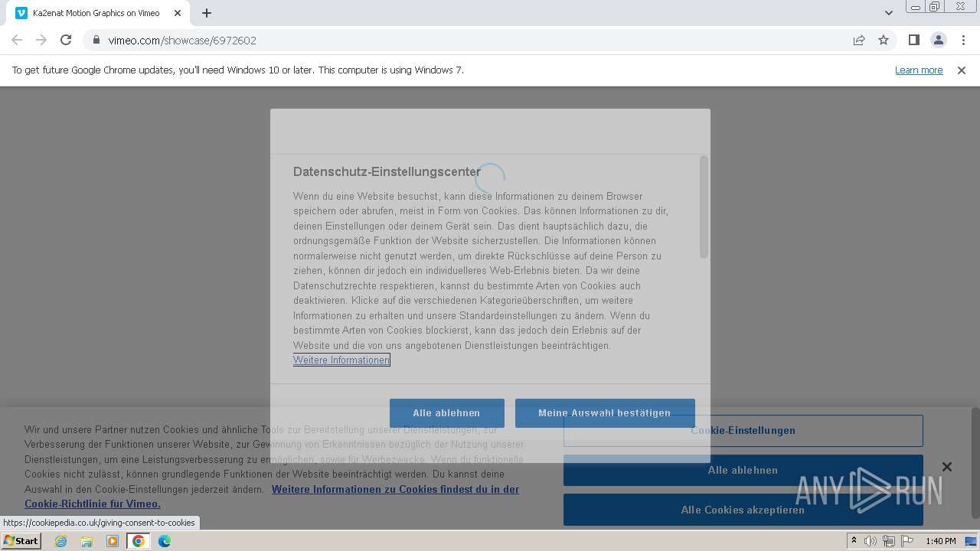This screenshot has height=551, width=980.
Task: Click Alle ablehnen in the cookie banner
Action: pyautogui.click(x=743, y=470)
